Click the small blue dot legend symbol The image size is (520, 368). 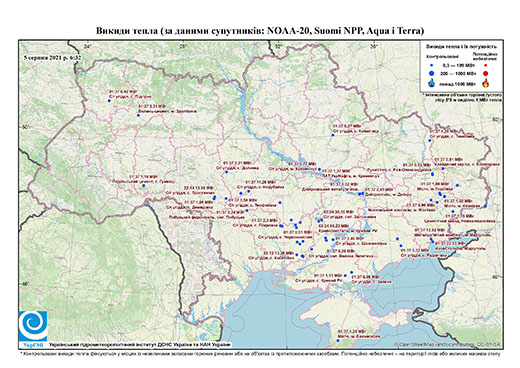click(432, 65)
